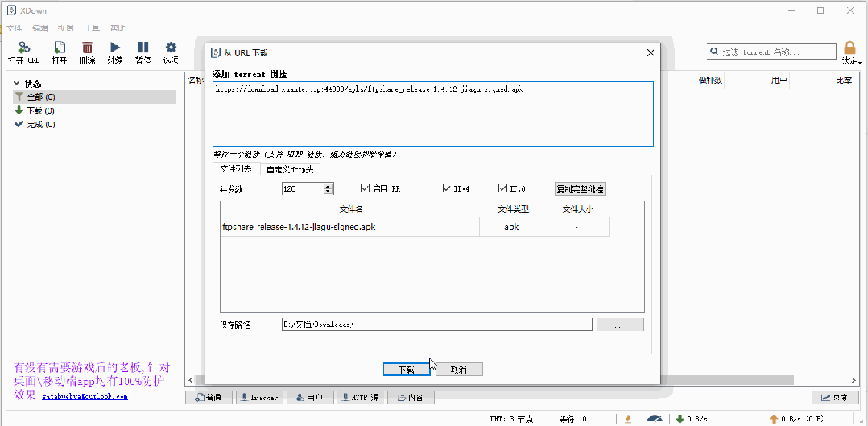Screen dimensions: 868x426
Task: Click the Cancel button in dialog
Action: coord(458,369)
